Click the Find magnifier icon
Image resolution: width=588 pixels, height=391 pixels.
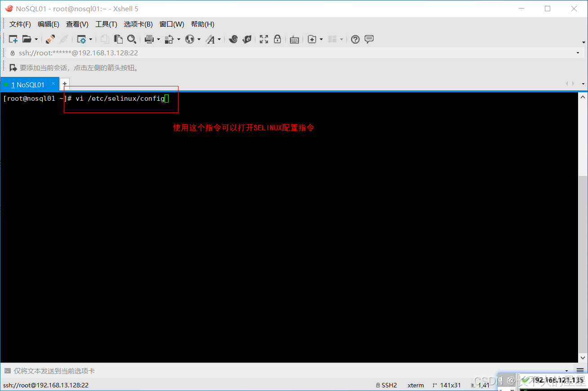[x=132, y=39]
